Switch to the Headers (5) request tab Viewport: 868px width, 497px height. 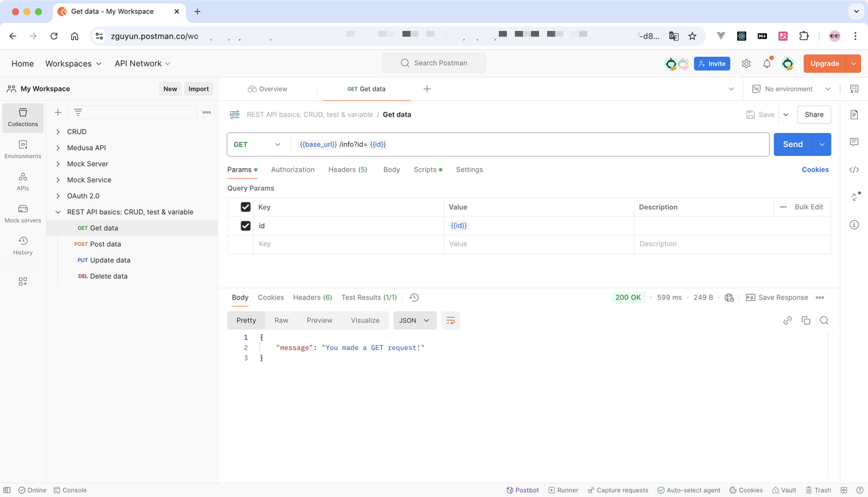click(348, 170)
